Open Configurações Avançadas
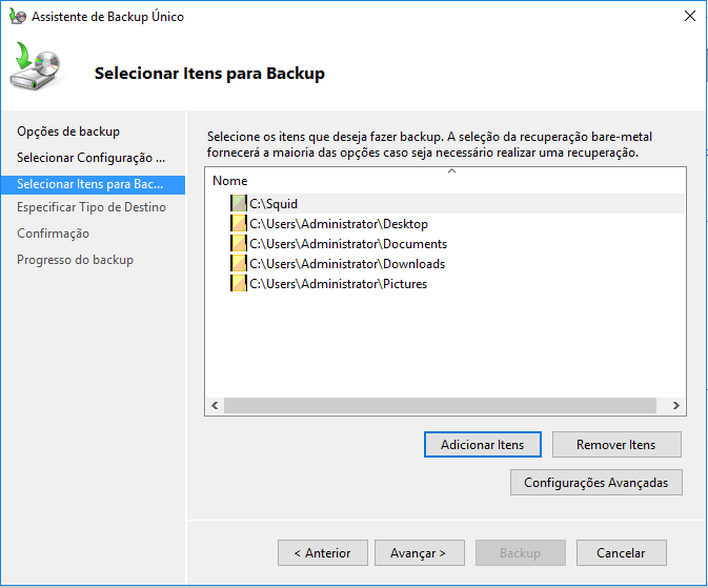Viewport: 708px width, 588px height. [x=596, y=482]
